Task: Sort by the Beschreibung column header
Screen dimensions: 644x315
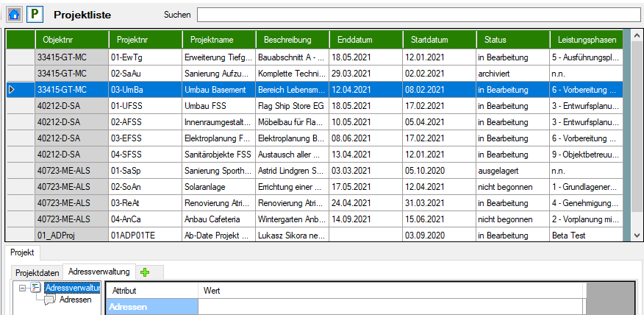Action: click(293, 40)
